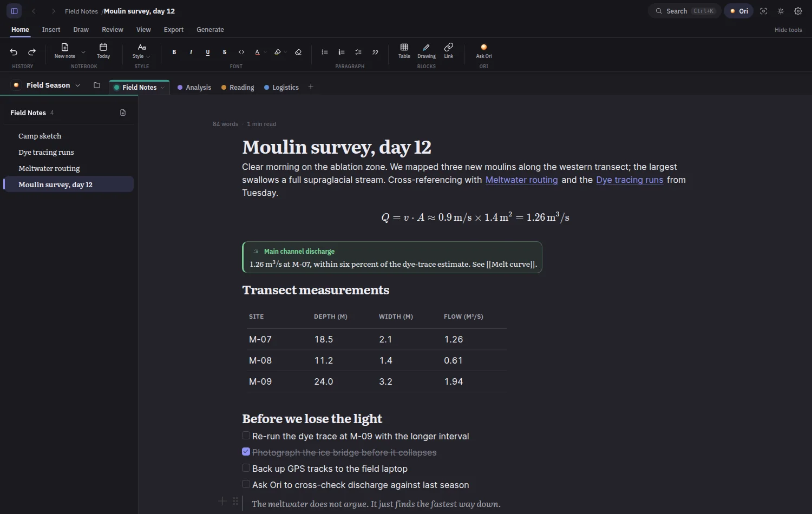The height and width of the screenshot is (514, 812).
Task: Click the Redo icon
Action: tap(32, 52)
